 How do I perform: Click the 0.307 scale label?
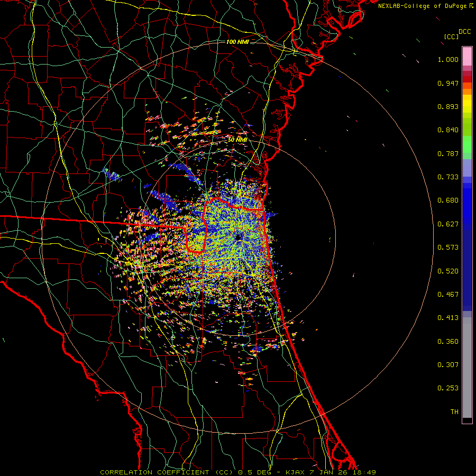(x=448, y=365)
